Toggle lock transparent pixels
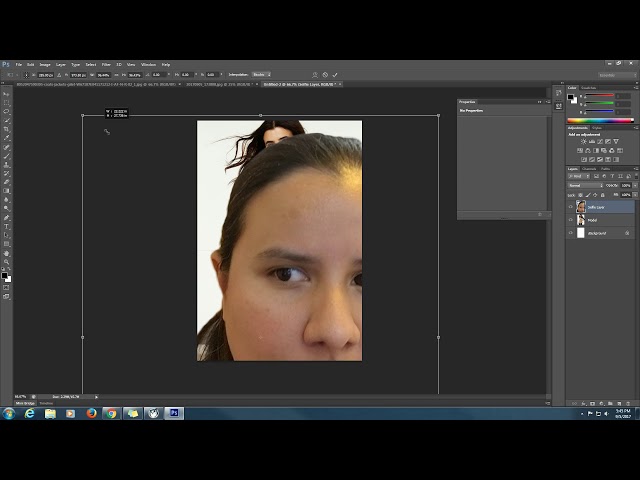Screen dimensions: 640x480 (580, 195)
